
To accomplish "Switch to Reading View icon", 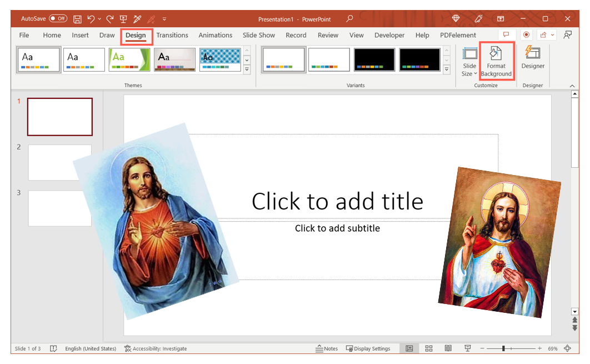I will 448,348.
